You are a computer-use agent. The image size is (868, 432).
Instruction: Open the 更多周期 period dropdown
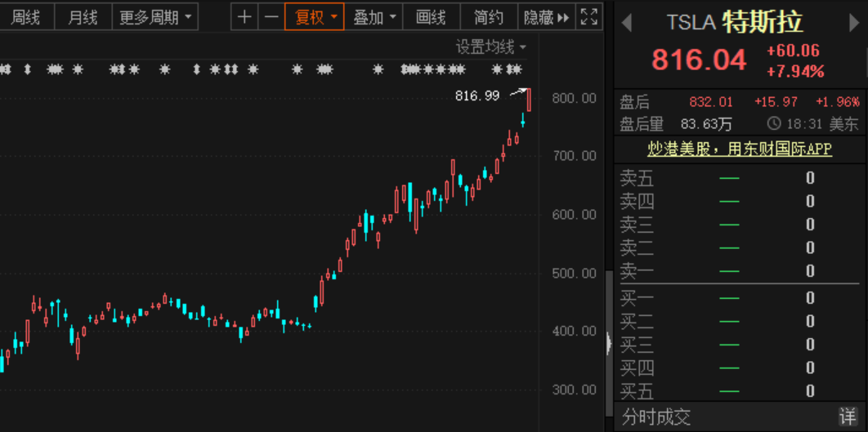(x=155, y=16)
